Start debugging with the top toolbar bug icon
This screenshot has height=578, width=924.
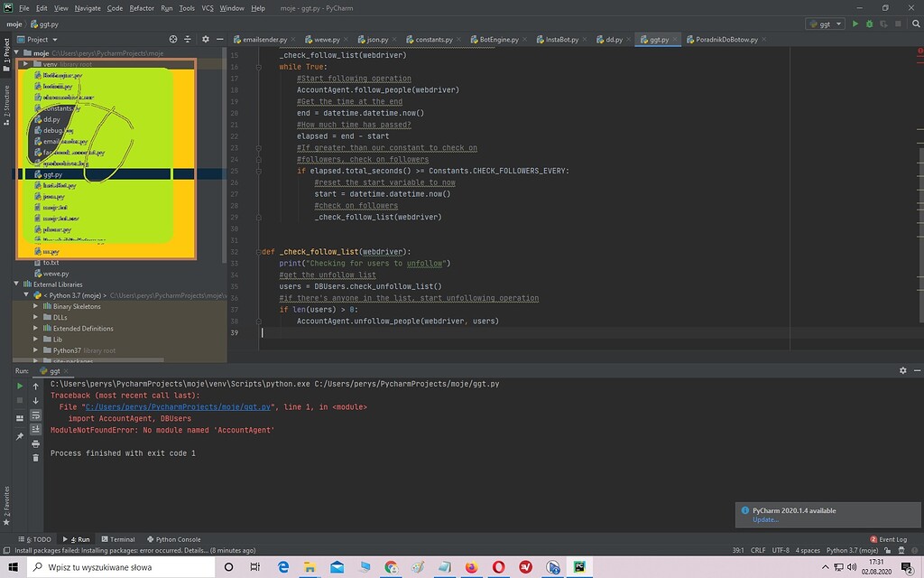pyautogui.click(x=869, y=24)
